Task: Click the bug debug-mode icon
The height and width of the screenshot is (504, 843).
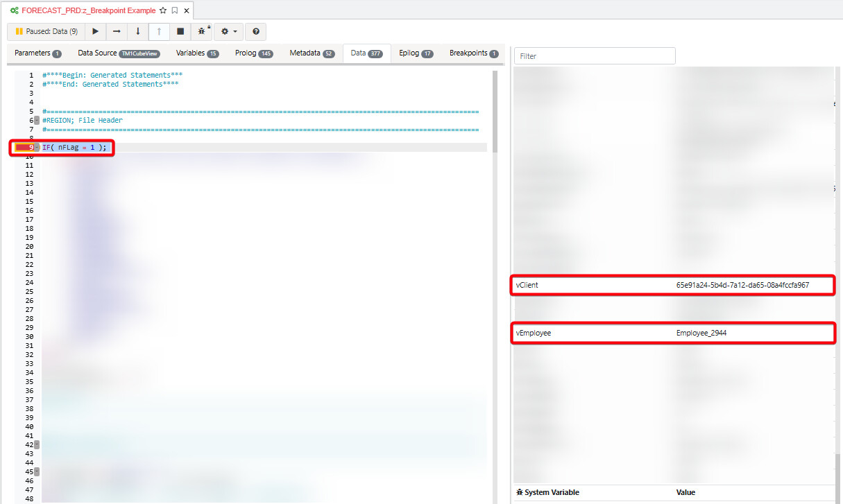Action: (202, 32)
